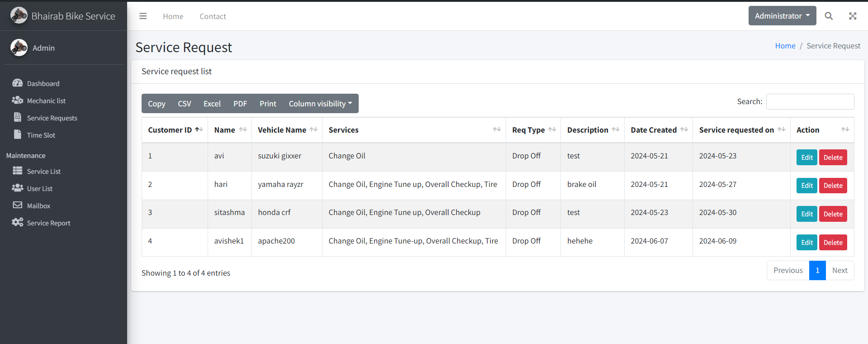Open Dashboard via its gauge icon
Screen dimensions: 868x344
coord(18,83)
